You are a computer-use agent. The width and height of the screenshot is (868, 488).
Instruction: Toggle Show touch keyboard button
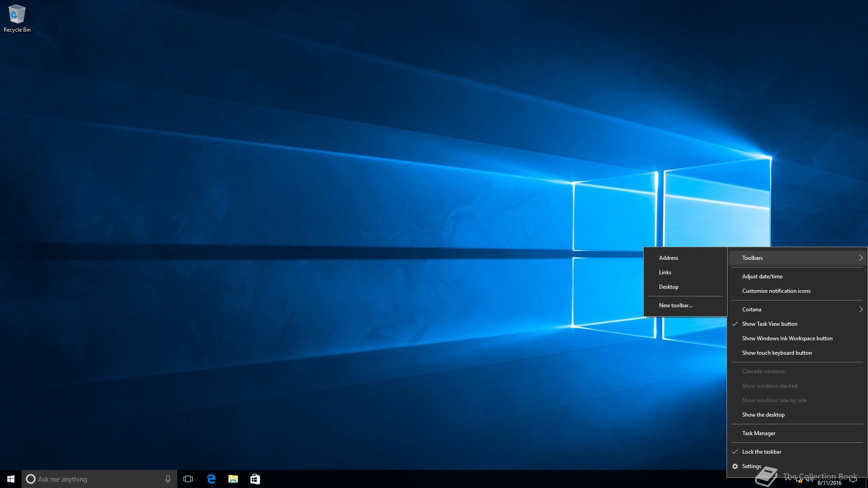point(797,353)
